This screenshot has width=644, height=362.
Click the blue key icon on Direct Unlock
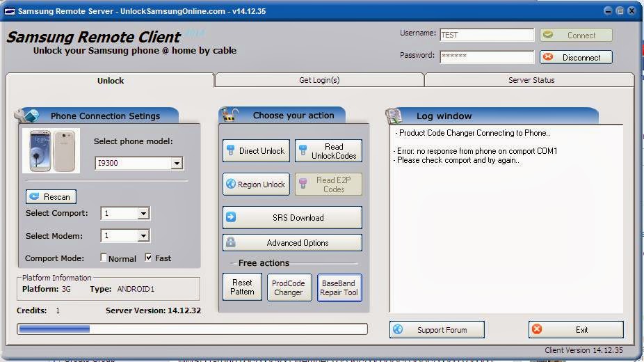pos(231,150)
